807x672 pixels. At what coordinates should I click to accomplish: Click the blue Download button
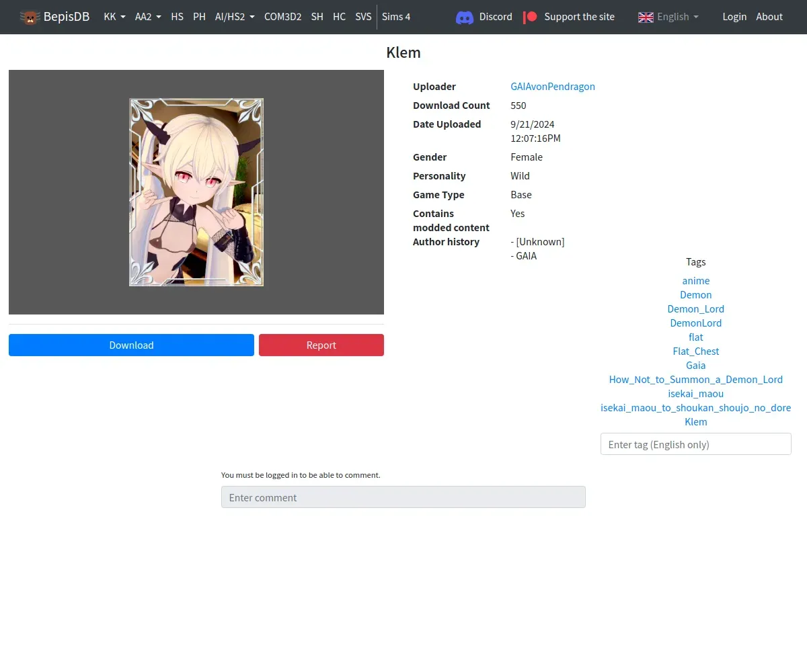(131, 345)
